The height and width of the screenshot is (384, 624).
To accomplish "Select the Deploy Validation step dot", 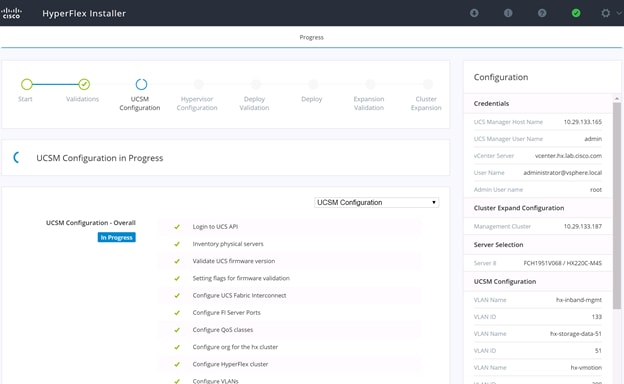I will tap(256, 84).
